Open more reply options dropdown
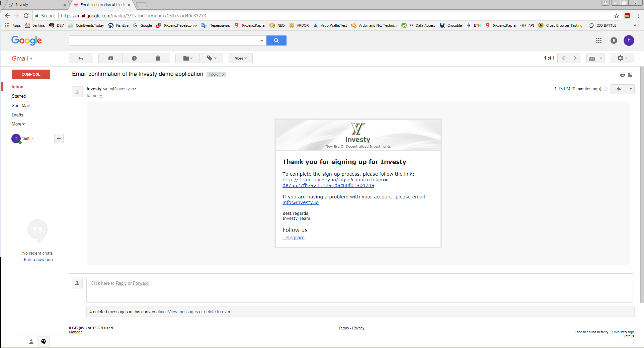This screenshot has height=348, width=644. point(631,89)
